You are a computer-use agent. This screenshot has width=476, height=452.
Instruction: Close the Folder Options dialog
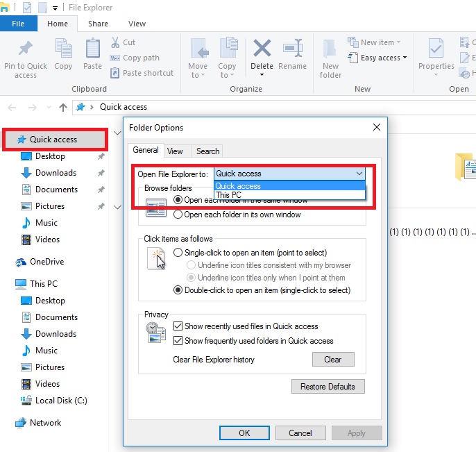coord(377,127)
